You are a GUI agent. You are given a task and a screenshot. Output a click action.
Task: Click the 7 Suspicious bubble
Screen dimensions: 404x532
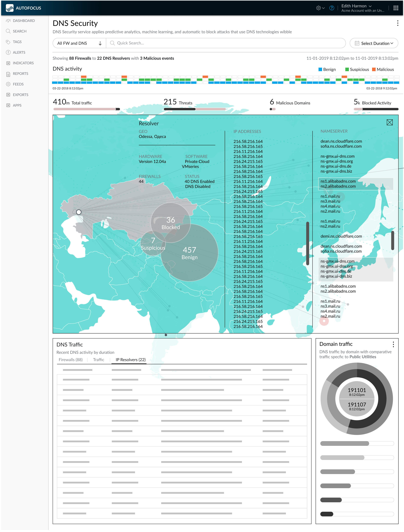[x=153, y=243]
